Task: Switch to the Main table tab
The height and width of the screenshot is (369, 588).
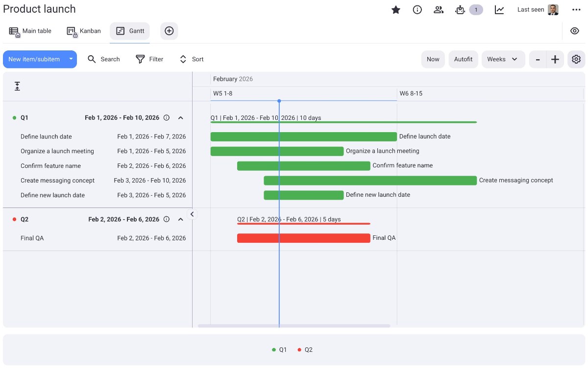Action: click(x=30, y=31)
